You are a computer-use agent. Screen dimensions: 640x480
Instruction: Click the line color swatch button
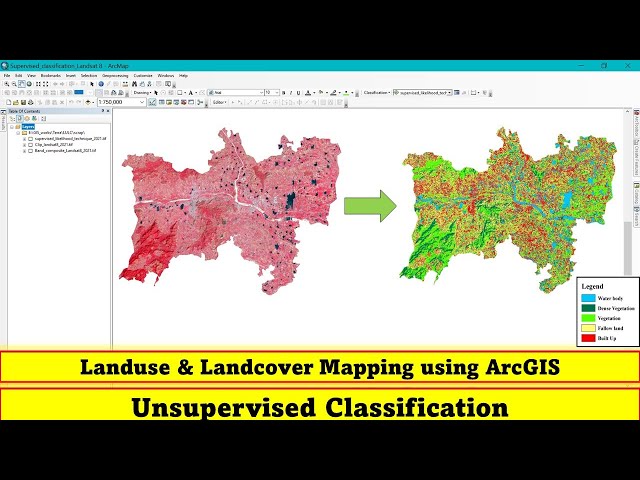(333, 93)
